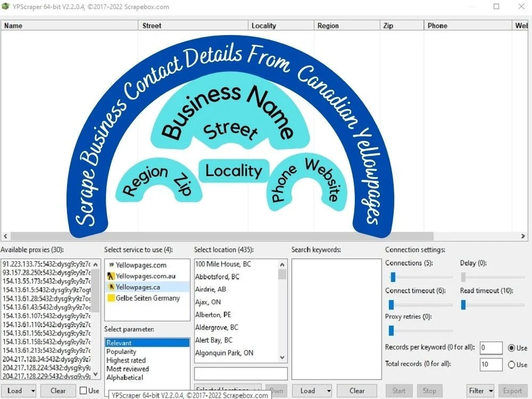
Task: Select proxy 91.223.133.75:5432
Action: (46, 264)
